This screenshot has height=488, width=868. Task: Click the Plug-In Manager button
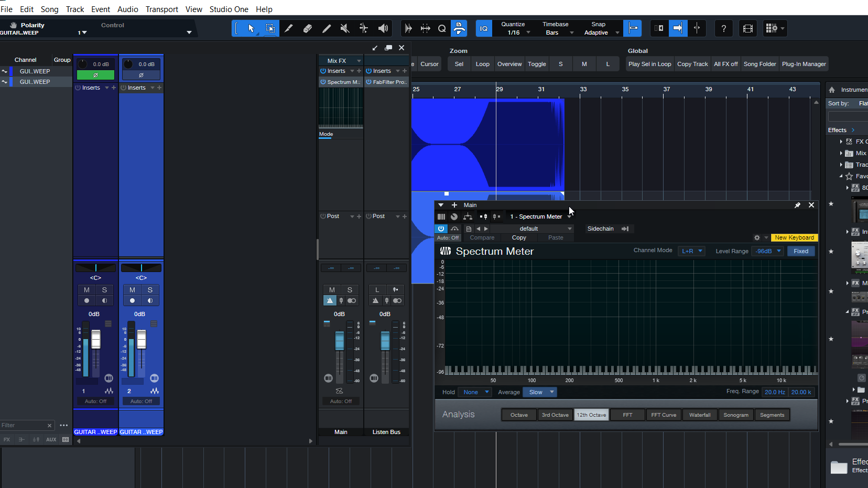[x=804, y=64]
